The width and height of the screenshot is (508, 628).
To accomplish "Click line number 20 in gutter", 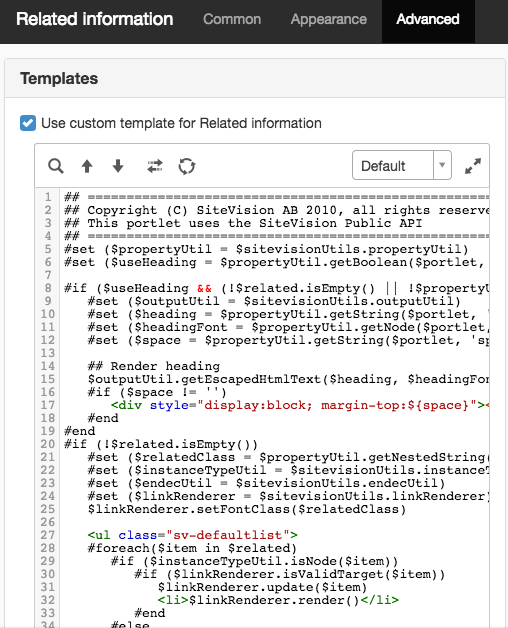I will (47, 444).
